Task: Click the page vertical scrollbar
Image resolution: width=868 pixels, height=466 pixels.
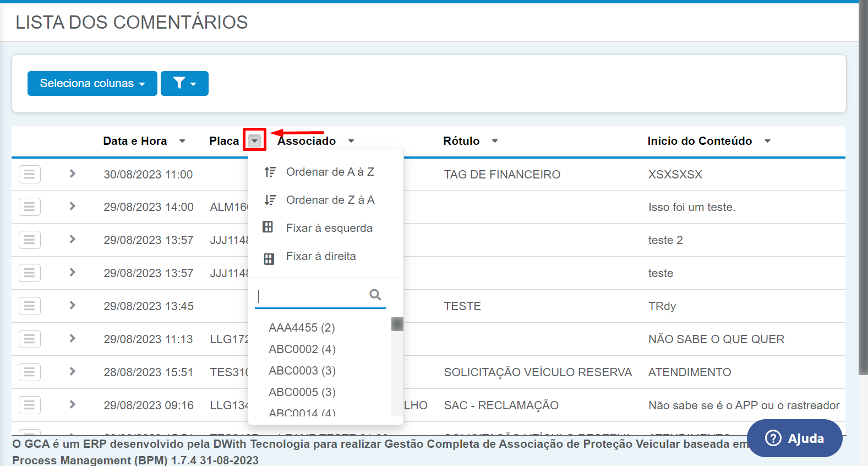Action: click(863, 187)
